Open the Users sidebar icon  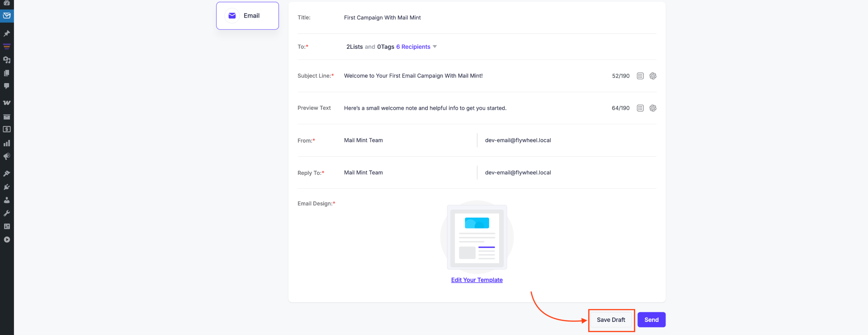(7, 200)
